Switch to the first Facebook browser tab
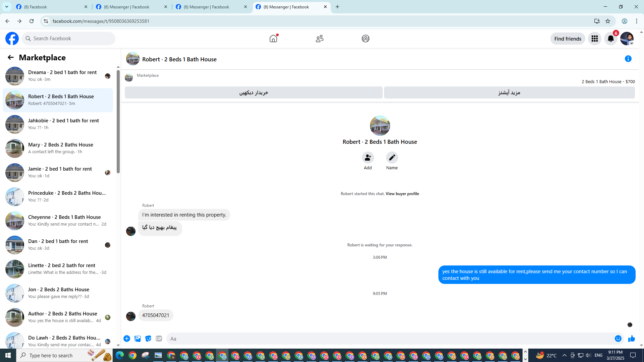 [x=52, y=7]
